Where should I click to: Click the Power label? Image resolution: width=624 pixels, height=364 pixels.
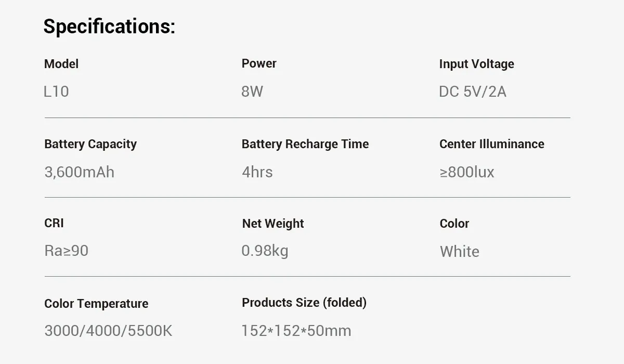[x=259, y=63]
